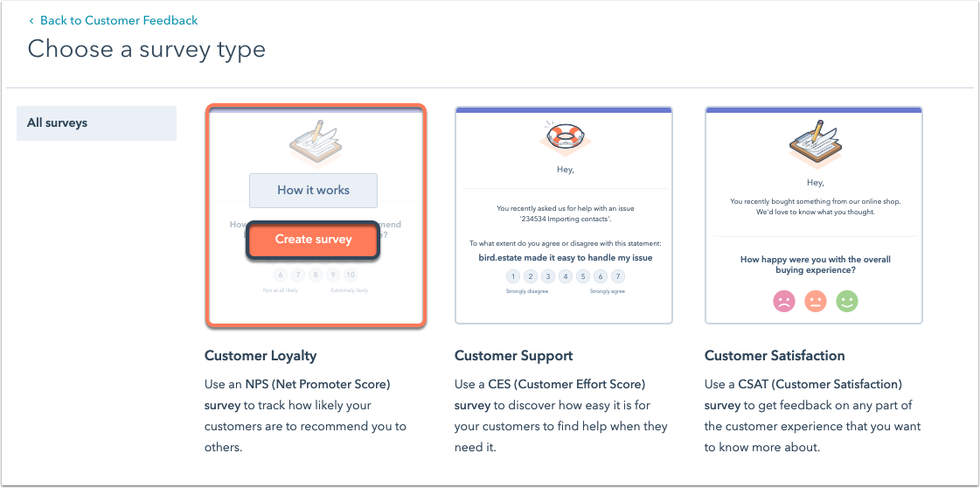Open the Customer Support survey thumbnail
The width and height of the screenshot is (980, 488).
(564, 214)
